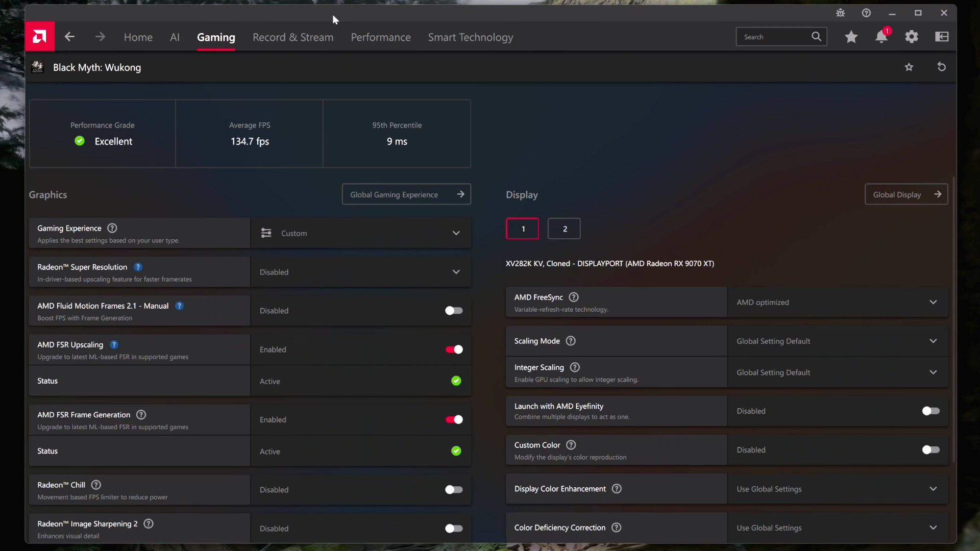
Task: Open the notifications bell
Action: click(x=881, y=37)
